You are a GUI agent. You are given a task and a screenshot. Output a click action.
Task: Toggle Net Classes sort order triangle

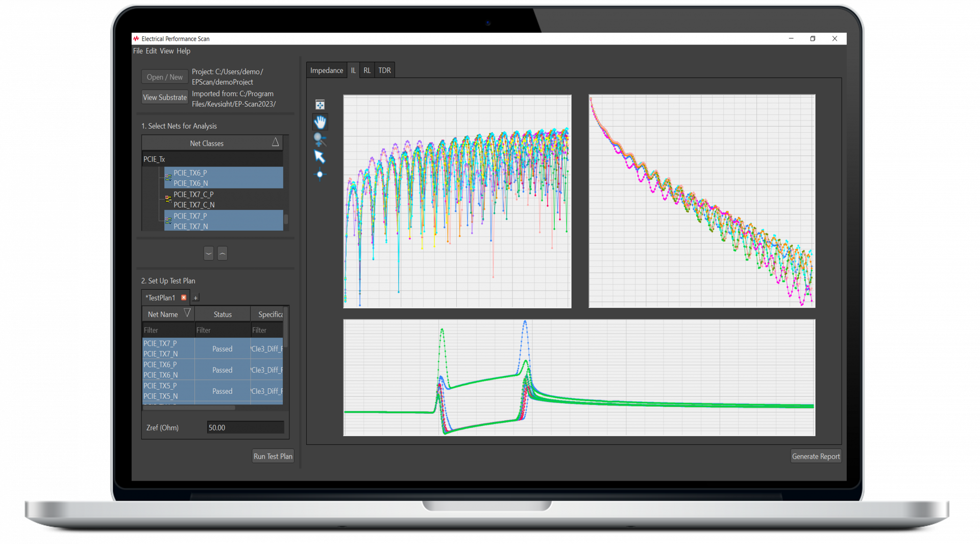click(275, 143)
